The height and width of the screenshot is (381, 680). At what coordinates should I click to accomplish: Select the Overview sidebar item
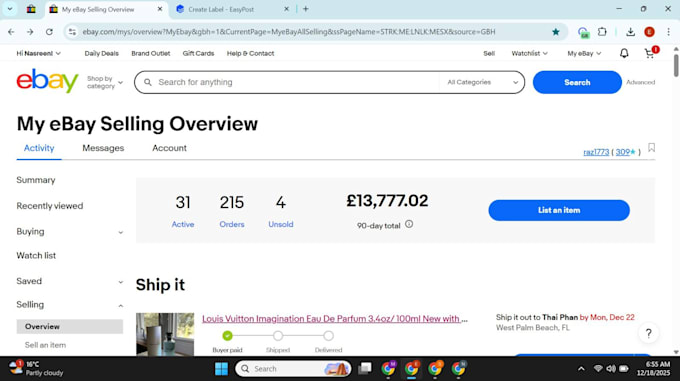tap(70, 326)
